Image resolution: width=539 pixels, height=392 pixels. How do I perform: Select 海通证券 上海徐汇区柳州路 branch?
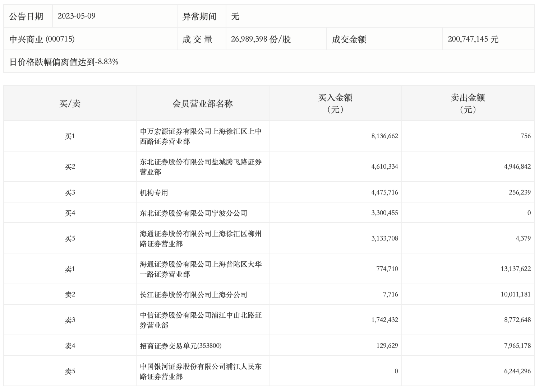click(201, 239)
